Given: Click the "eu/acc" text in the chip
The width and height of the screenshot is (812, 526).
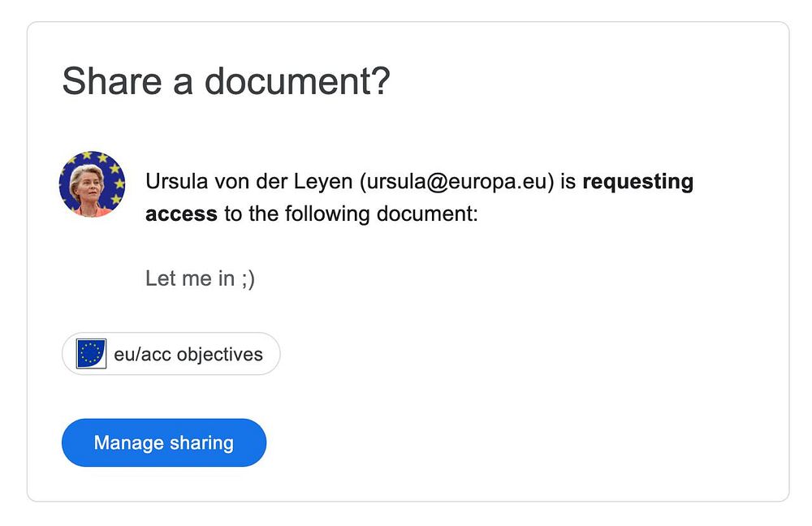Looking at the screenshot, I should click(143, 355).
